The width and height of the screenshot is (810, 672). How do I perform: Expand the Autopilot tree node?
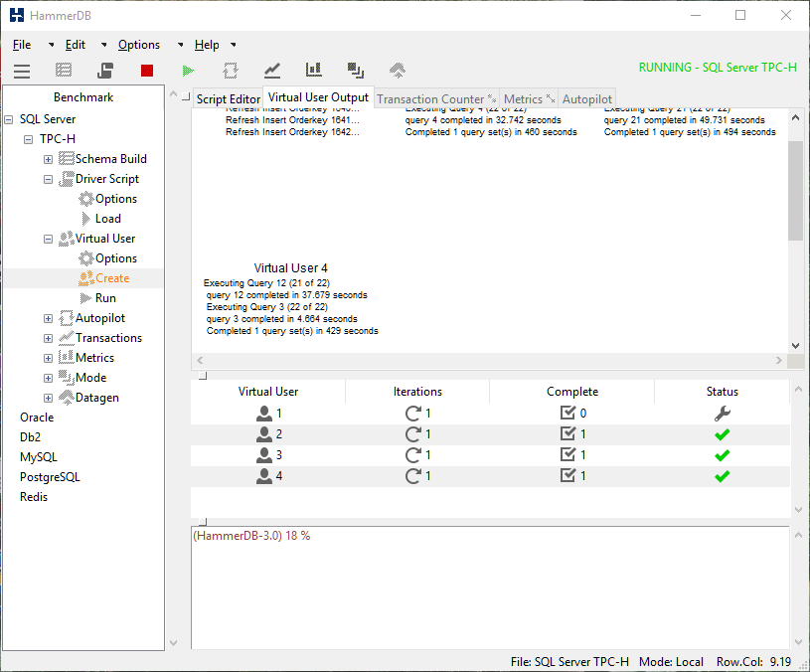(x=48, y=319)
